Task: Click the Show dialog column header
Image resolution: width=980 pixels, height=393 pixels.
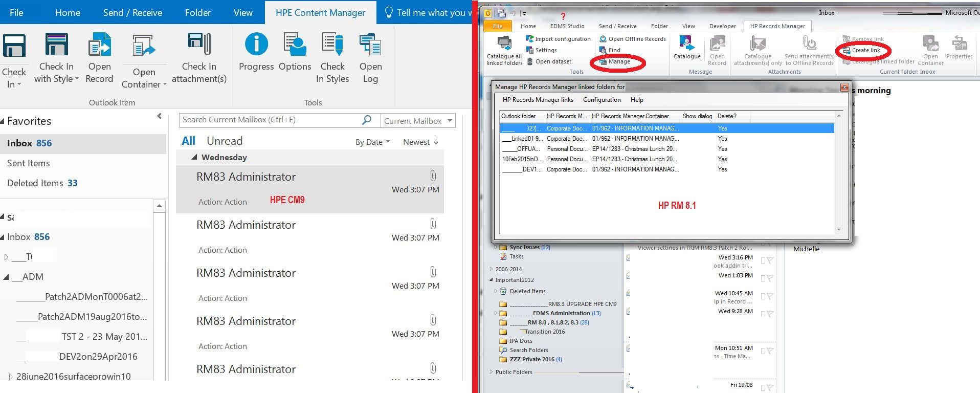Action: [x=697, y=116]
